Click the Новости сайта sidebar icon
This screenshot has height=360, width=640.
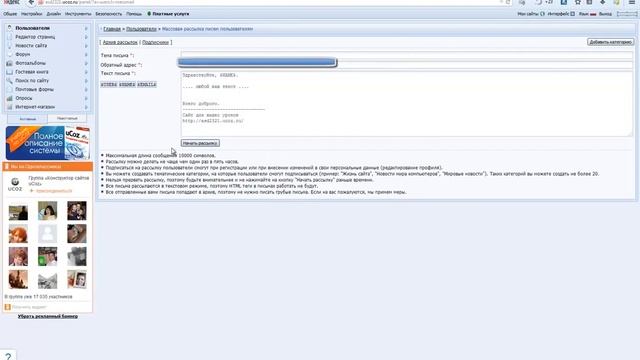click(9, 46)
